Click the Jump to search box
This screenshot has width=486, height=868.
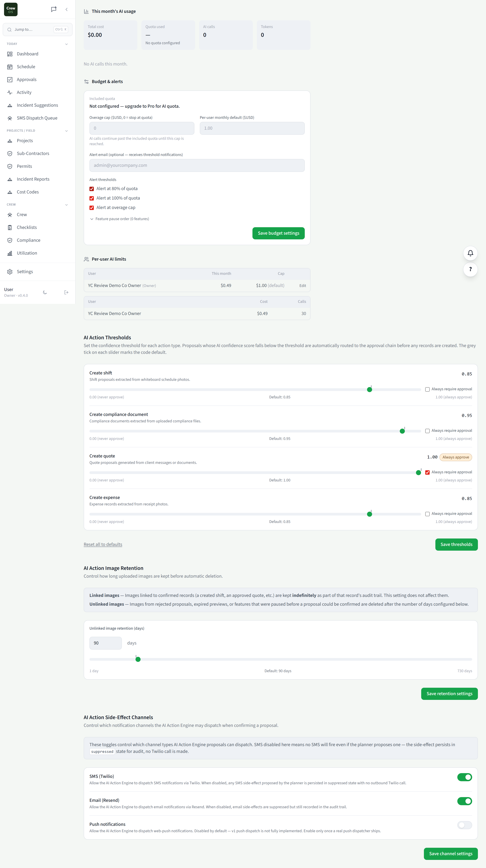click(x=37, y=30)
